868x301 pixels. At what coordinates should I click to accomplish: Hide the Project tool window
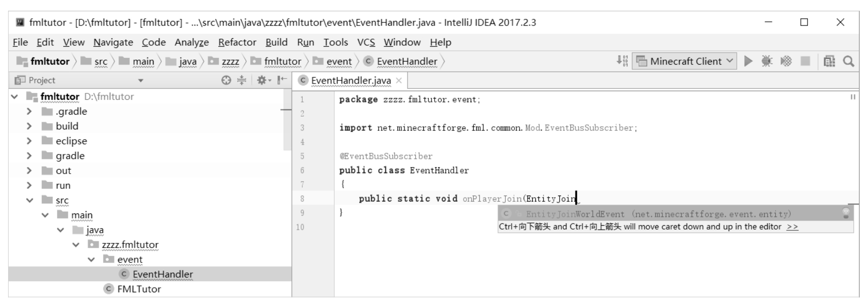coord(282,80)
